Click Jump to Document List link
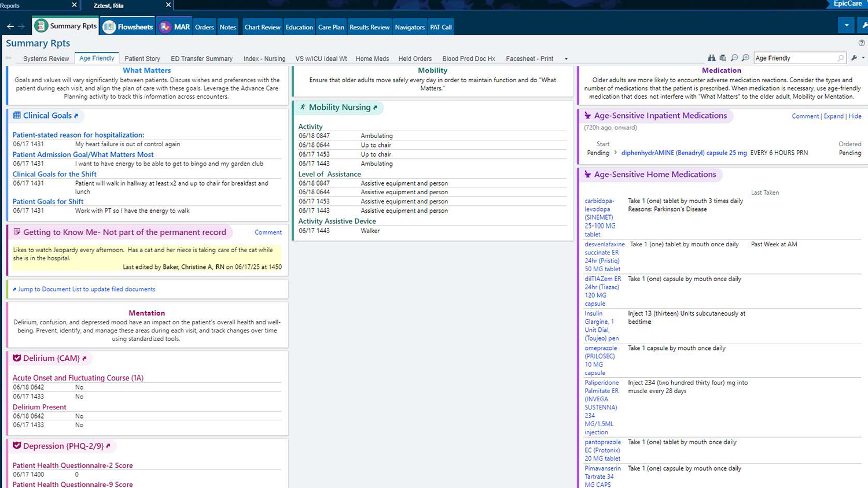The height and width of the screenshot is (488, 868). [86, 289]
